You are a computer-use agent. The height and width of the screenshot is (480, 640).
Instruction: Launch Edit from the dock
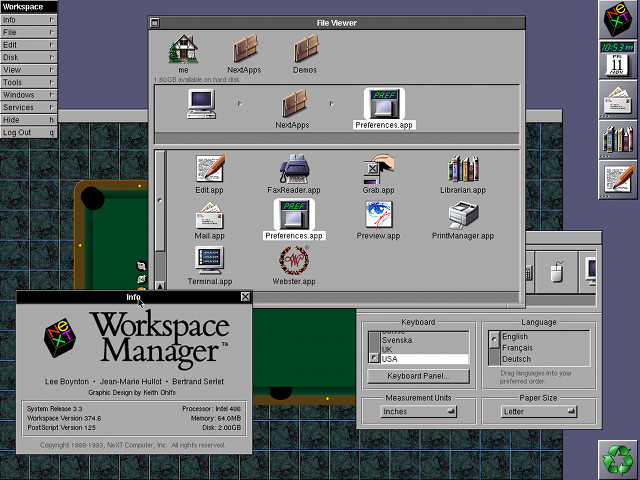coord(618,179)
